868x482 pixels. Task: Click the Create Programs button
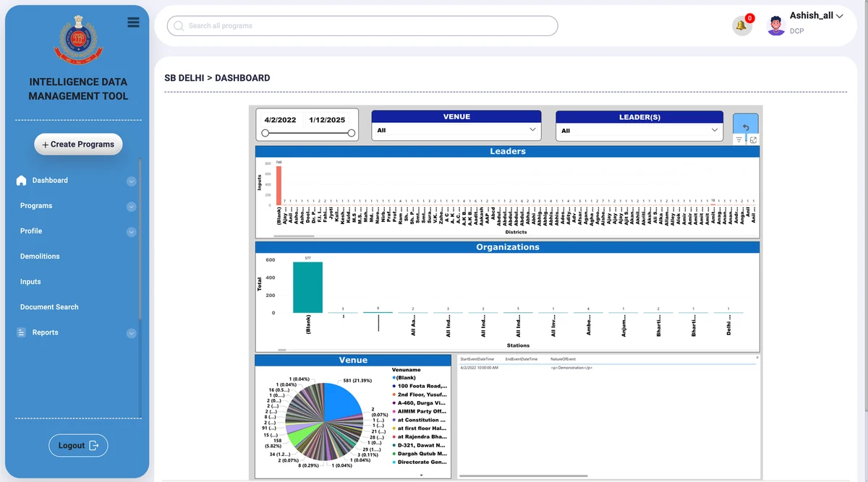tap(78, 145)
